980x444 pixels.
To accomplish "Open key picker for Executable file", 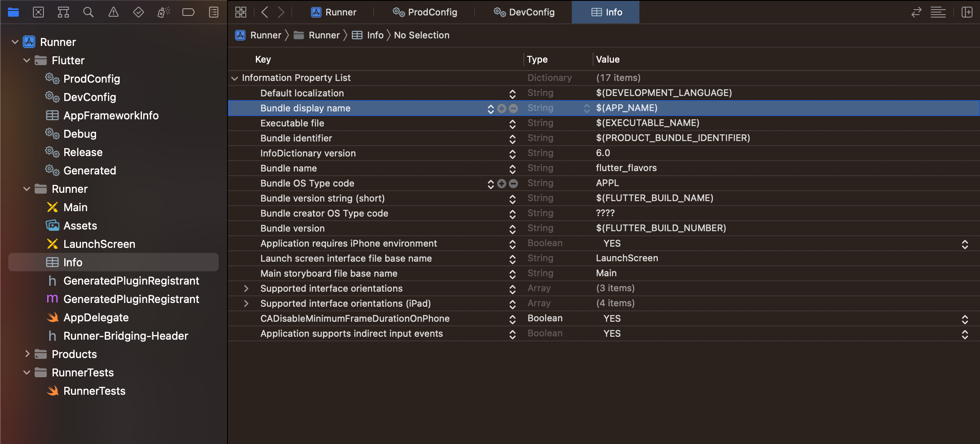I will tap(513, 124).
